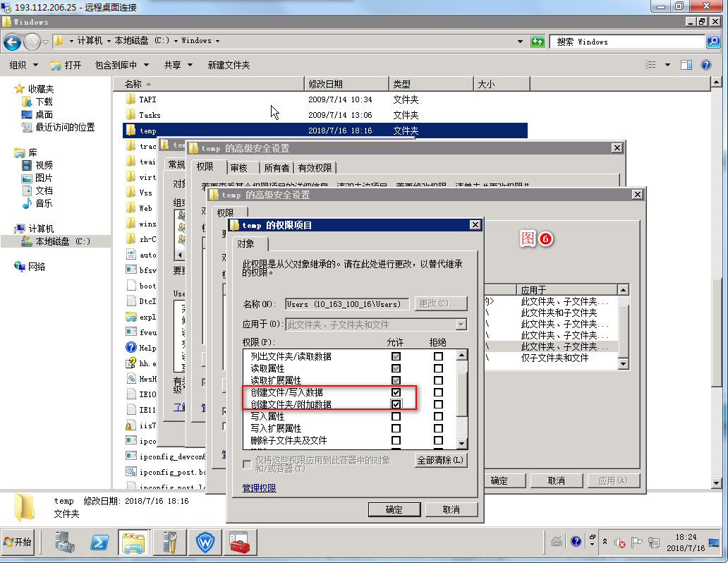
Task: Click the back navigation arrow
Action: click(13, 42)
